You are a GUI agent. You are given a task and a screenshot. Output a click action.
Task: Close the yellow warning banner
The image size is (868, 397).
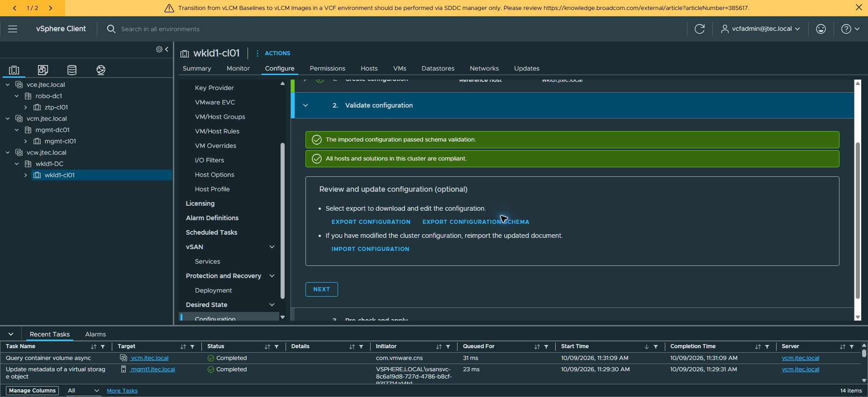[x=858, y=8]
